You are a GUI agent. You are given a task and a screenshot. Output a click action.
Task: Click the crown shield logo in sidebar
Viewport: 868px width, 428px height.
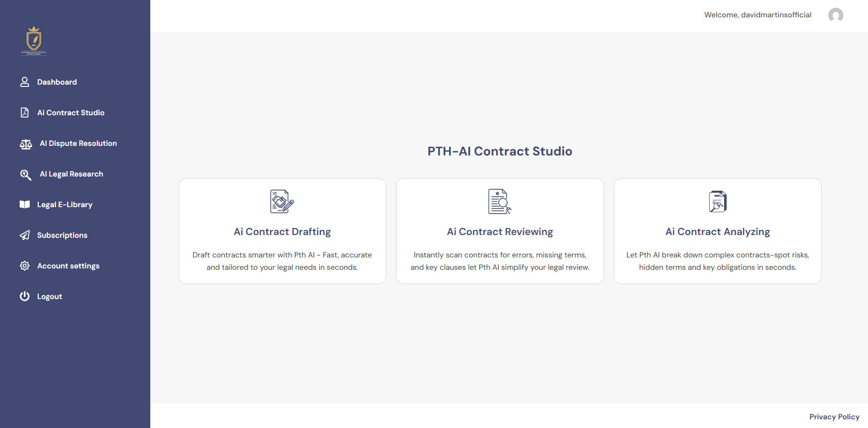pyautogui.click(x=34, y=41)
